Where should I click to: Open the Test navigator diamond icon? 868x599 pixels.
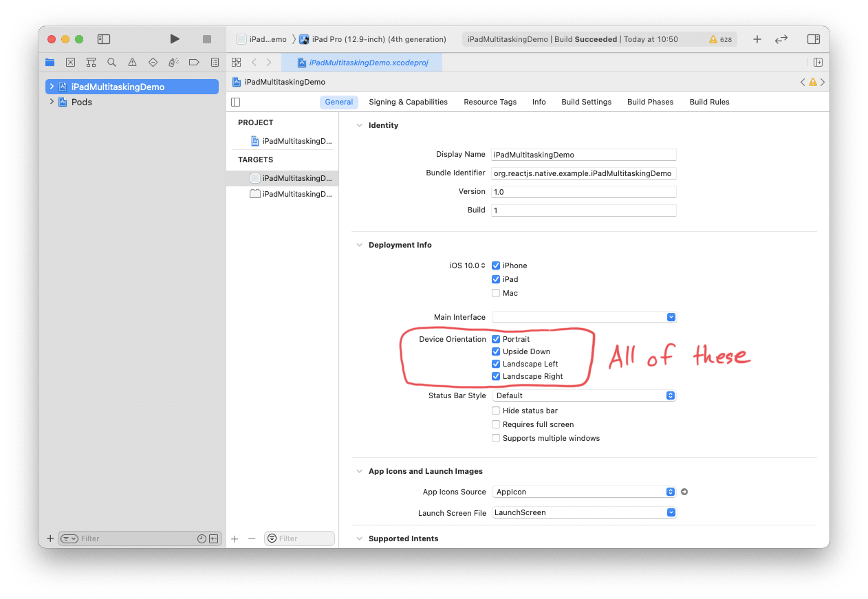coord(153,62)
